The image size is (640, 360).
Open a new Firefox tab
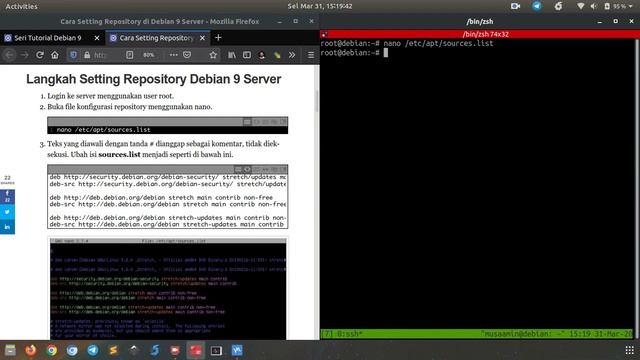click(x=218, y=38)
